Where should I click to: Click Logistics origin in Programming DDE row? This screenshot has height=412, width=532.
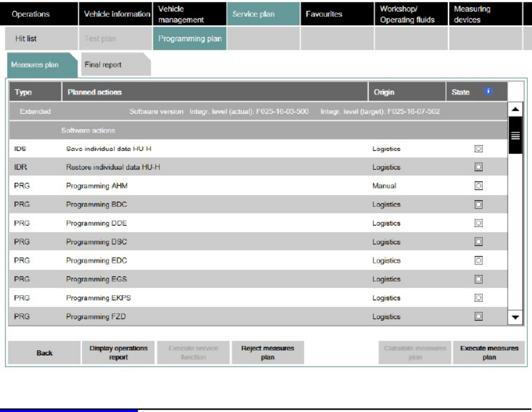coord(386,223)
